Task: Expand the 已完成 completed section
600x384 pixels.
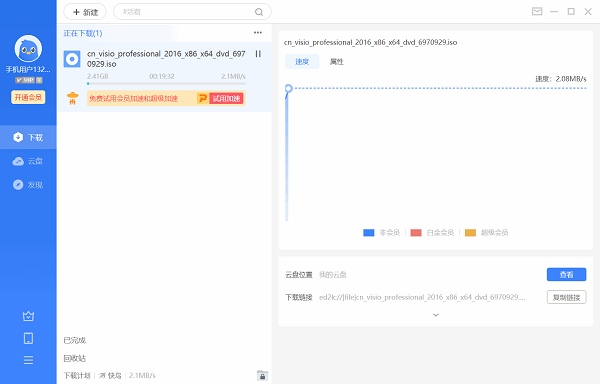Action: click(x=75, y=340)
